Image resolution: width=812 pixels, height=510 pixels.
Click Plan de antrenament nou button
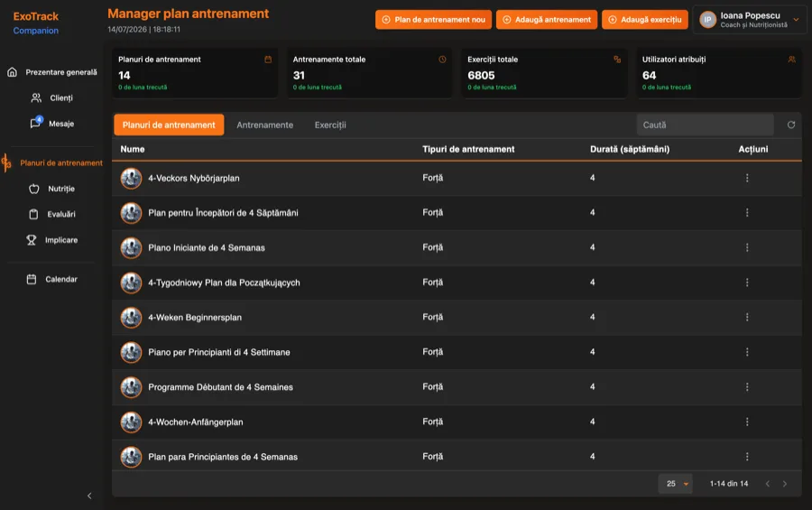[433, 20]
